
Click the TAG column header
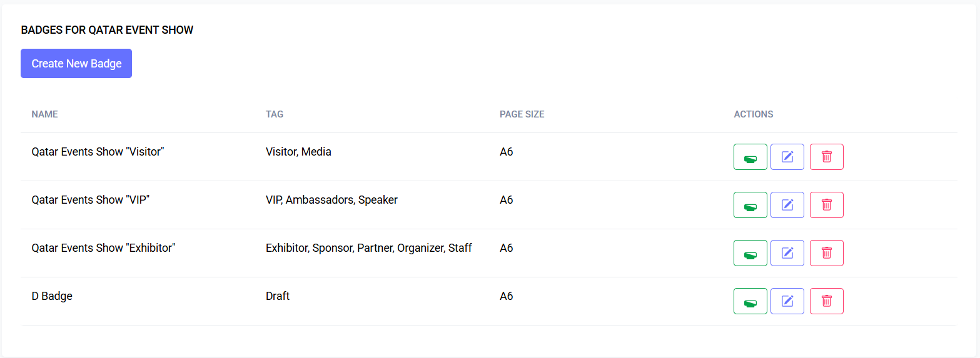click(x=275, y=114)
